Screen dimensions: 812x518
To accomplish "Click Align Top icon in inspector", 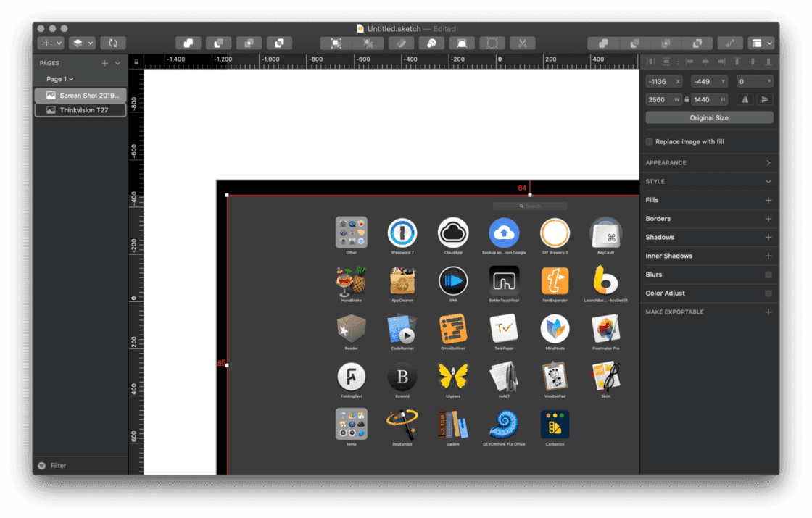I will click(737, 62).
